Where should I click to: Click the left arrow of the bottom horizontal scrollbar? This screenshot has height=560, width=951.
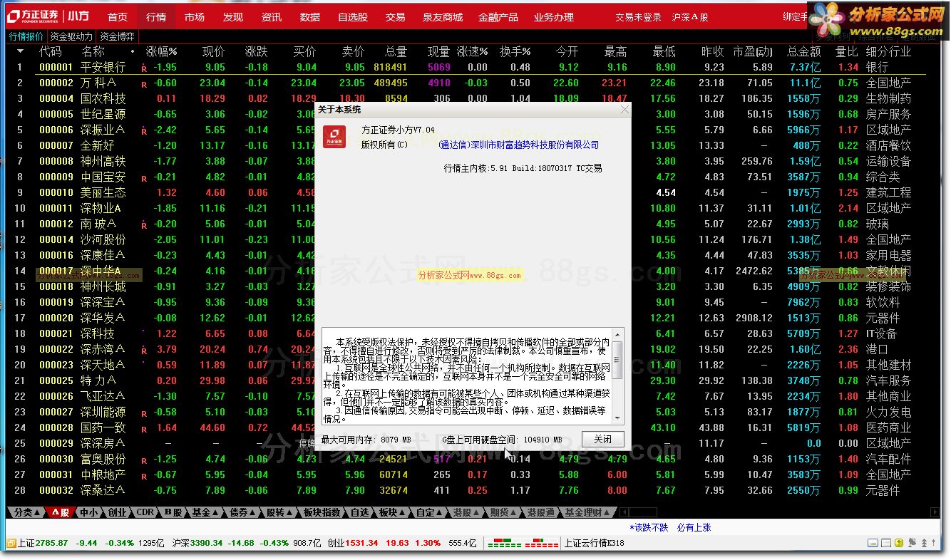click(x=624, y=512)
